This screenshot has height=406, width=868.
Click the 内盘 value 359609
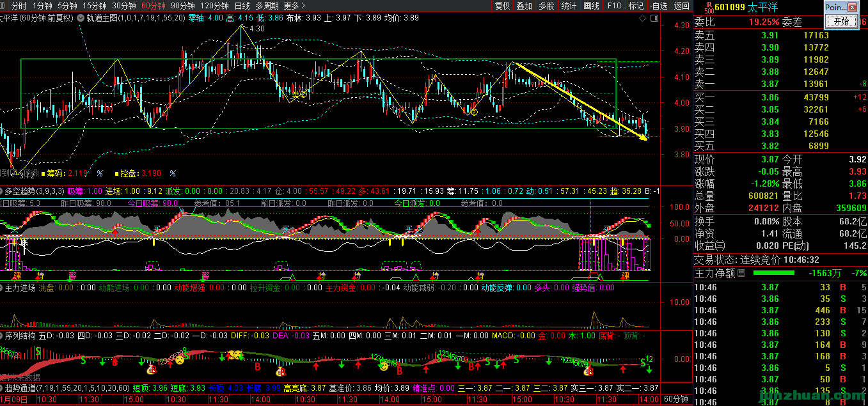pos(850,208)
